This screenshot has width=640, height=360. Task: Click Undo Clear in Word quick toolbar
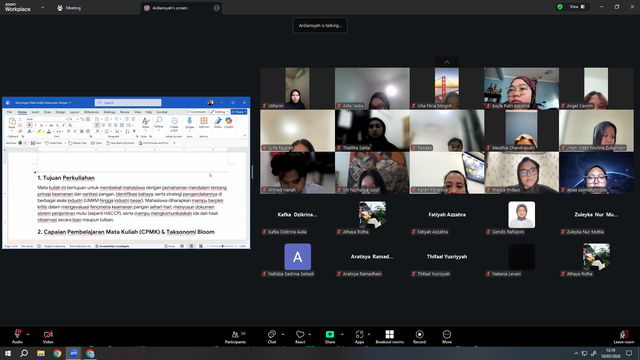tap(54, 143)
